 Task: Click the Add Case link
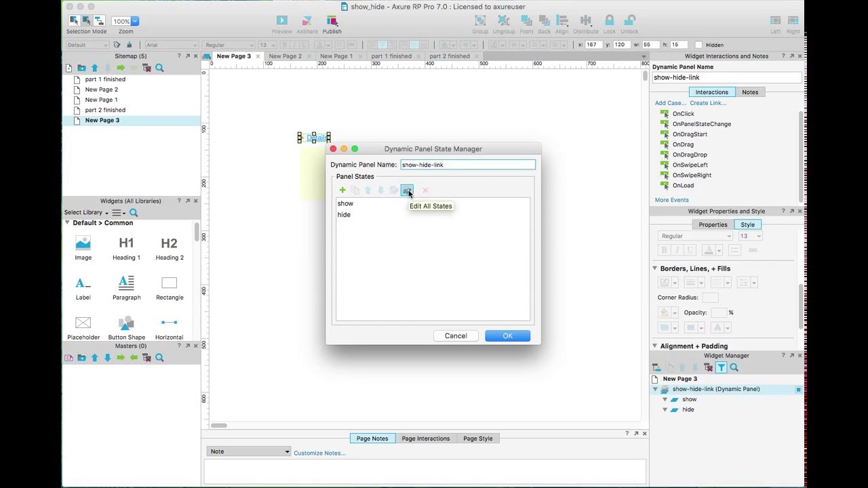tap(670, 102)
